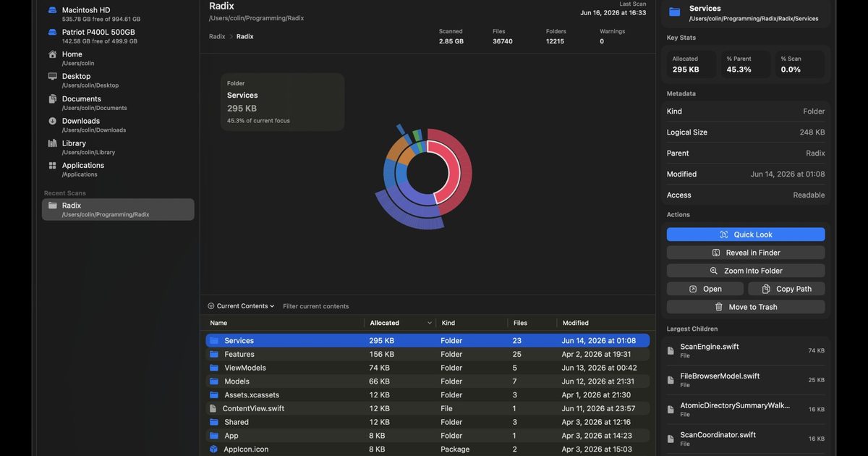Click the Features row folder icon
Image resolution: width=868 pixels, height=456 pixels.
(x=214, y=354)
